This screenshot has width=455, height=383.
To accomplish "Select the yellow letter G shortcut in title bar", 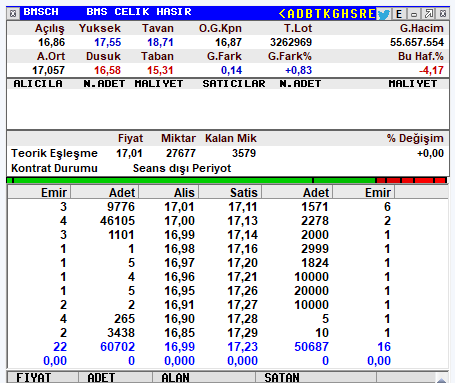I will pyautogui.click(x=336, y=14).
